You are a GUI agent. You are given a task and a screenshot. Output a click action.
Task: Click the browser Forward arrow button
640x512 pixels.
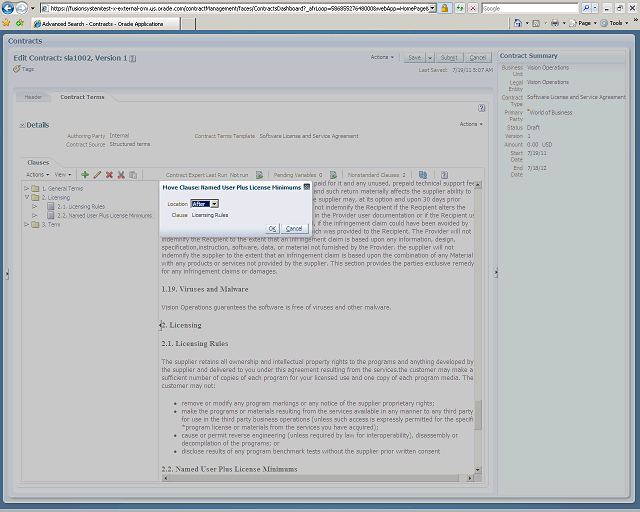point(21,8)
